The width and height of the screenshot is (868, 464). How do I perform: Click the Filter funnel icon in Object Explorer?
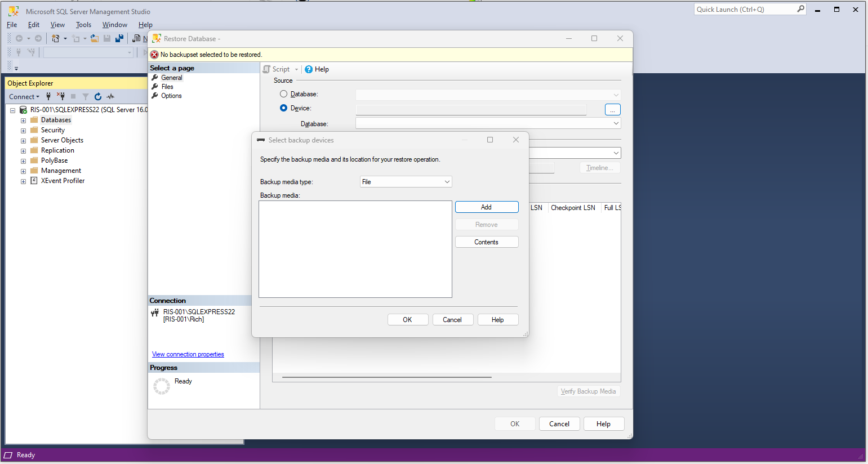(86, 97)
